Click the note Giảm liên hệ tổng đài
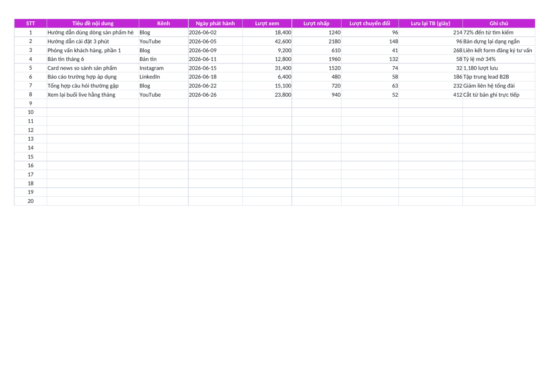 [499, 86]
